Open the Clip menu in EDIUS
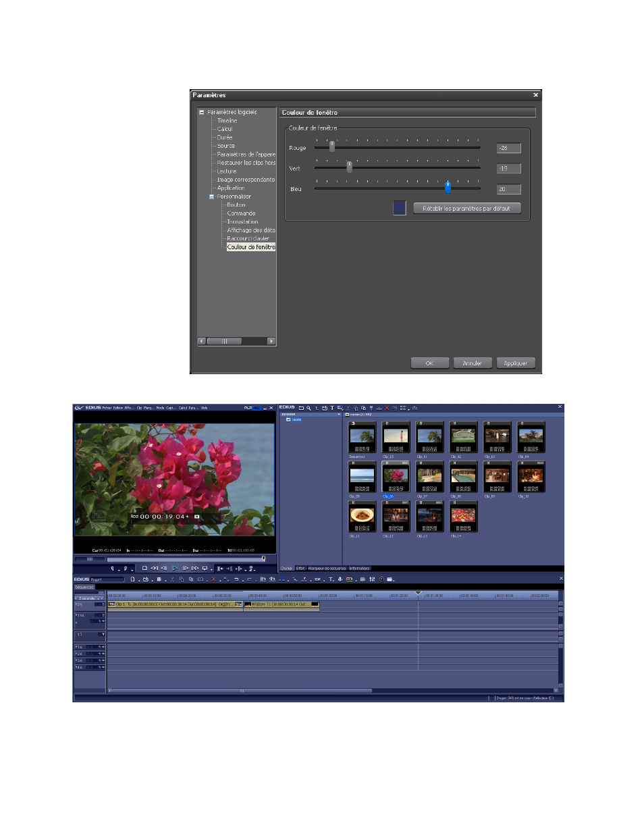This screenshot has width=644, height=834. click(139, 407)
